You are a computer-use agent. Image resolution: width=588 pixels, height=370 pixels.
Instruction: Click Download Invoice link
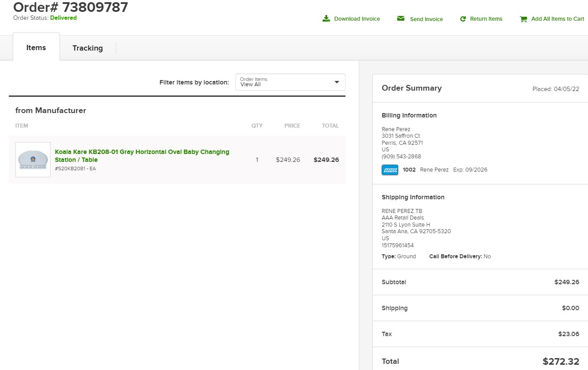pyautogui.click(x=357, y=19)
